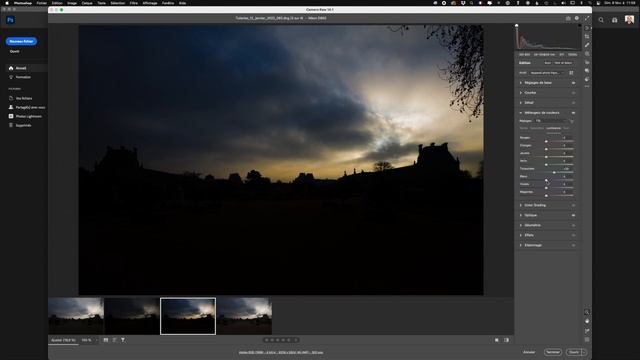Toggle visibility of Géométrie panel
The height and width of the screenshot is (360, 640).
(x=573, y=225)
